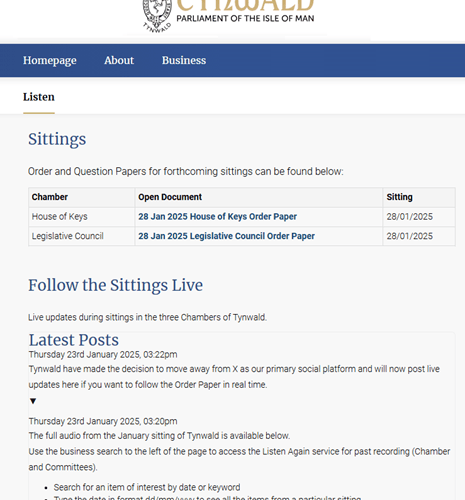Click 'Order and Question Papers' intro text
This screenshot has width=465, height=500.
[186, 172]
